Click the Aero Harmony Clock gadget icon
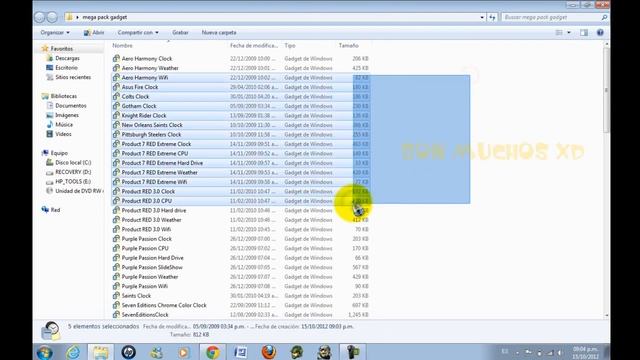Image resolution: width=640 pixels, height=360 pixels. (x=116, y=58)
